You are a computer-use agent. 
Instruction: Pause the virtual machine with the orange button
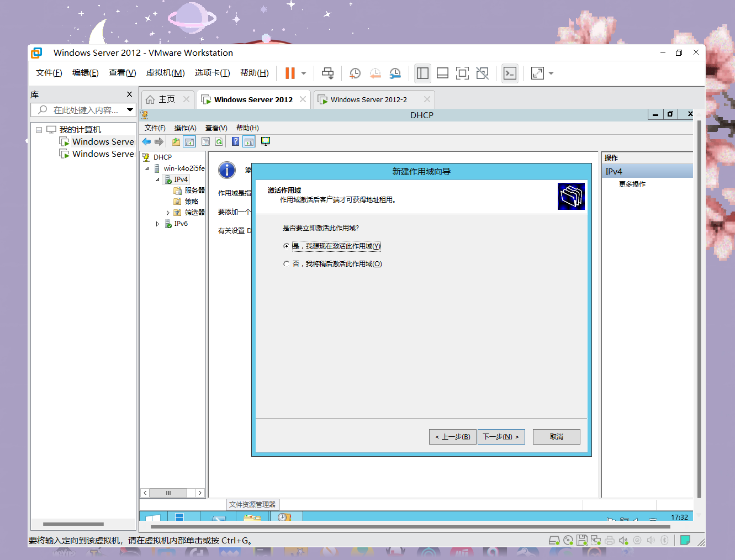[x=290, y=73]
